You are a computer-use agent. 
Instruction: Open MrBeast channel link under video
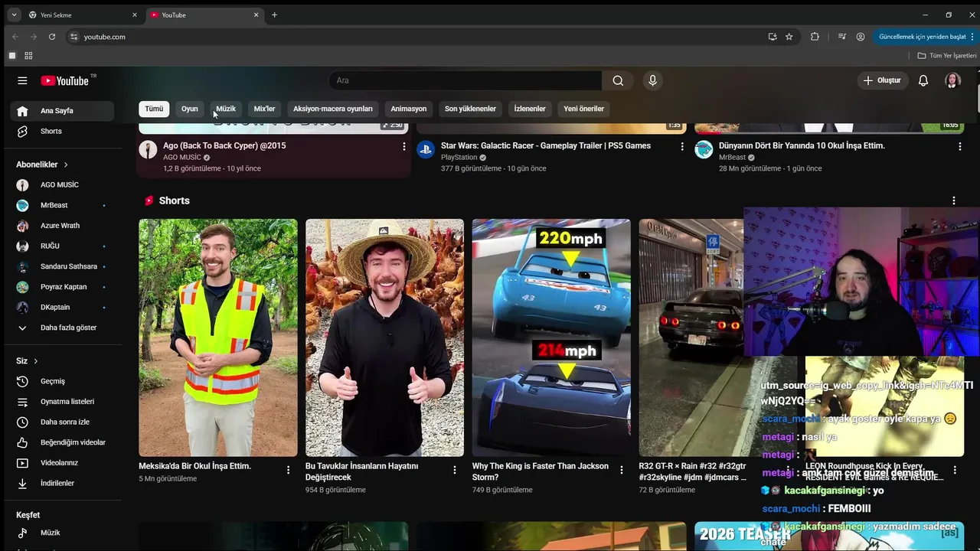(x=732, y=158)
